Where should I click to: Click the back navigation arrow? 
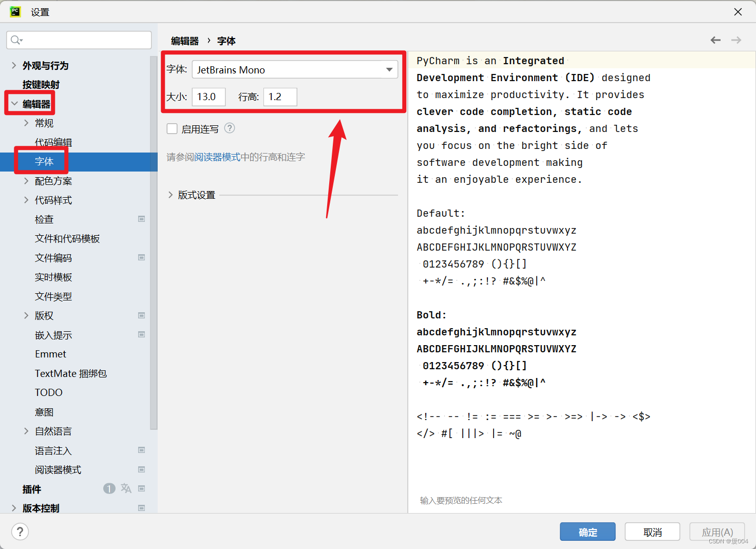tap(715, 40)
